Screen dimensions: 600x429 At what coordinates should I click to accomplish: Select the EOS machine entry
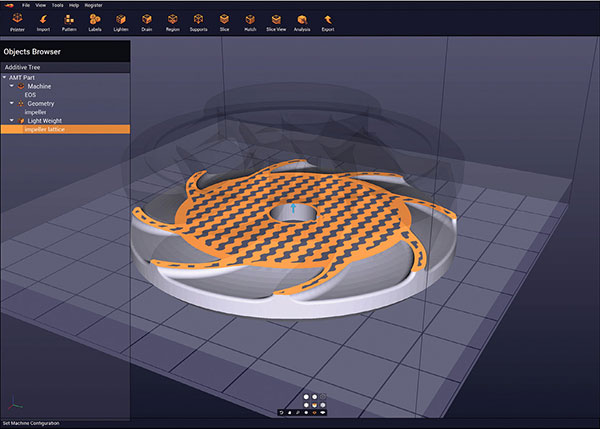[30, 95]
